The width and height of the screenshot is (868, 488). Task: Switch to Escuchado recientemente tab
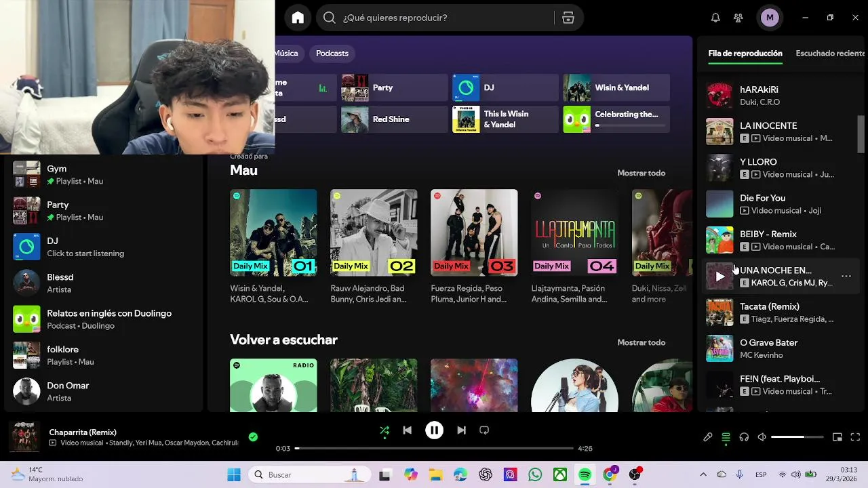pyautogui.click(x=831, y=54)
